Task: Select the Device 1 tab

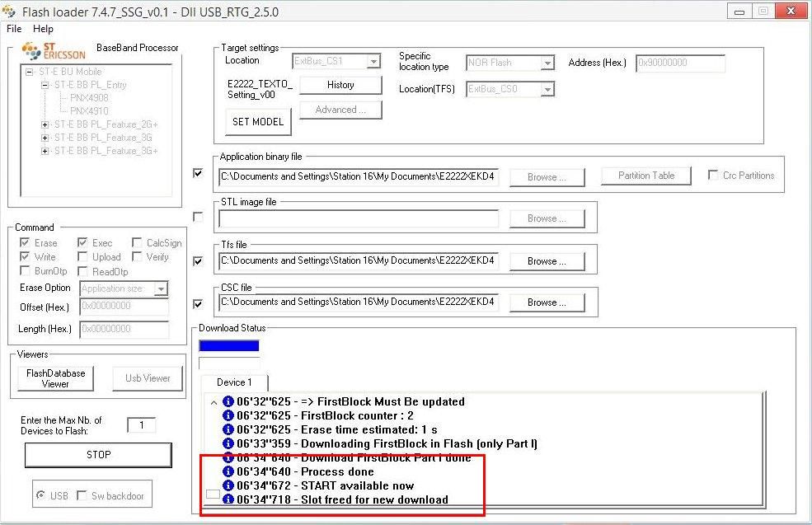Action: (234, 382)
